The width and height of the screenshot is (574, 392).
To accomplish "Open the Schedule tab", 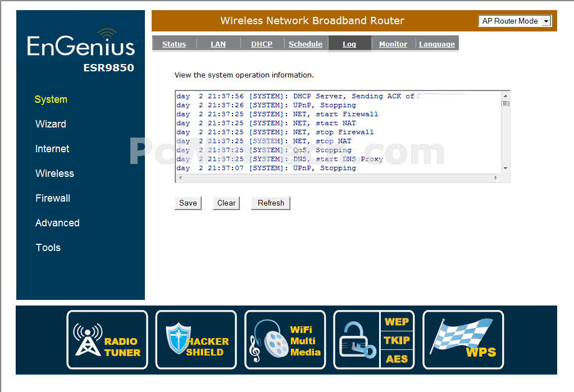I will [306, 44].
